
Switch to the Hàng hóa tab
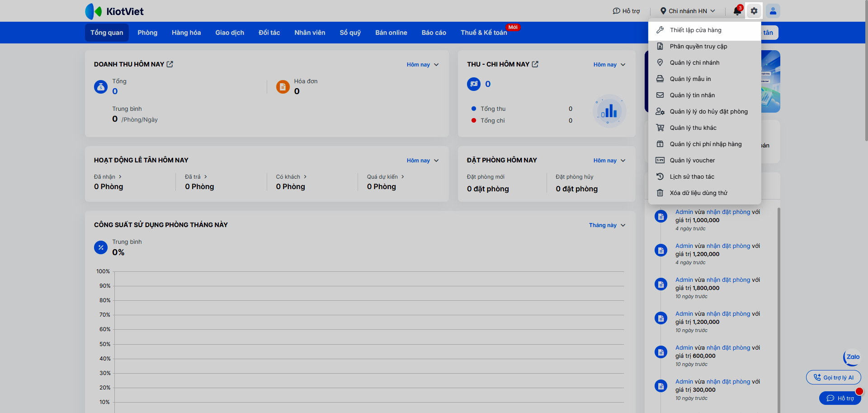tap(186, 33)
